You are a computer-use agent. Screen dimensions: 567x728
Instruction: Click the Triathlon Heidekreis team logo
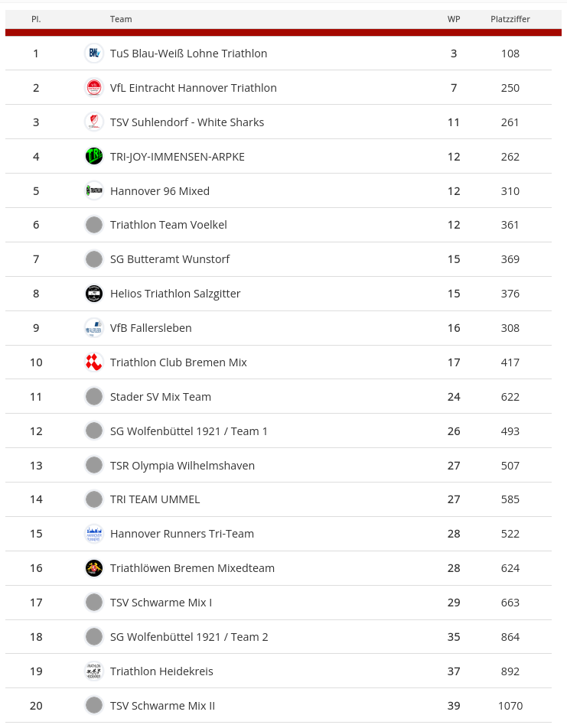[94, 671]
